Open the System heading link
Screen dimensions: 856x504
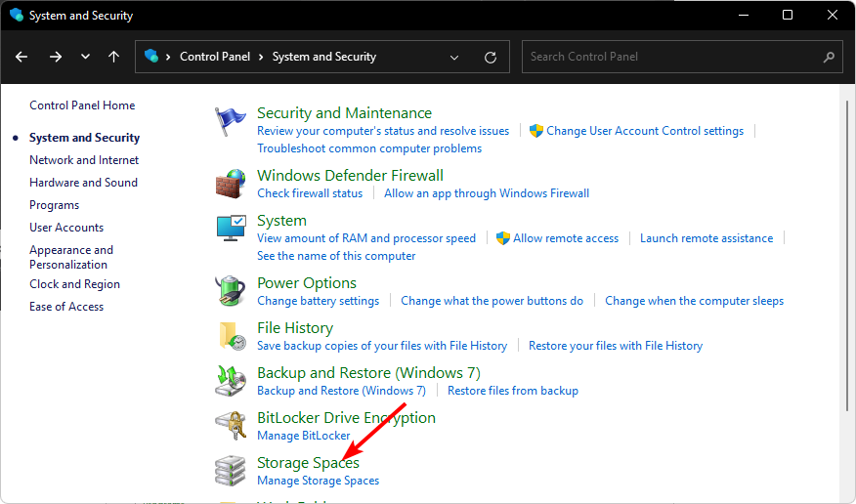click(281, 221)
